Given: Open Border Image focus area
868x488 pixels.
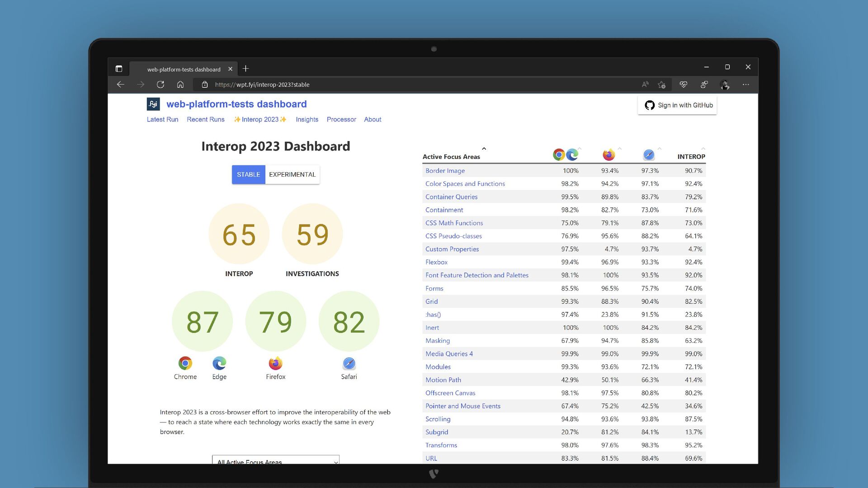Looking at the screenshot, I should 445,171.
